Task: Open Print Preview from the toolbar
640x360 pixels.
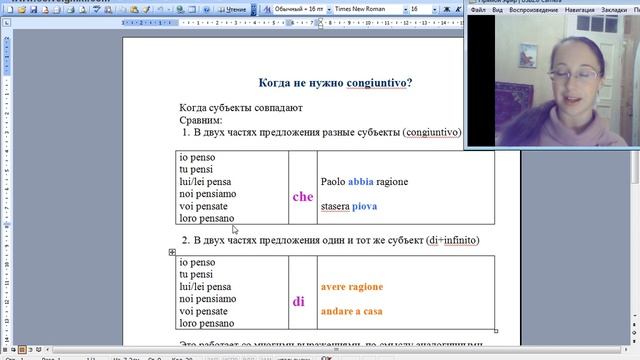Action: (82, 9)
